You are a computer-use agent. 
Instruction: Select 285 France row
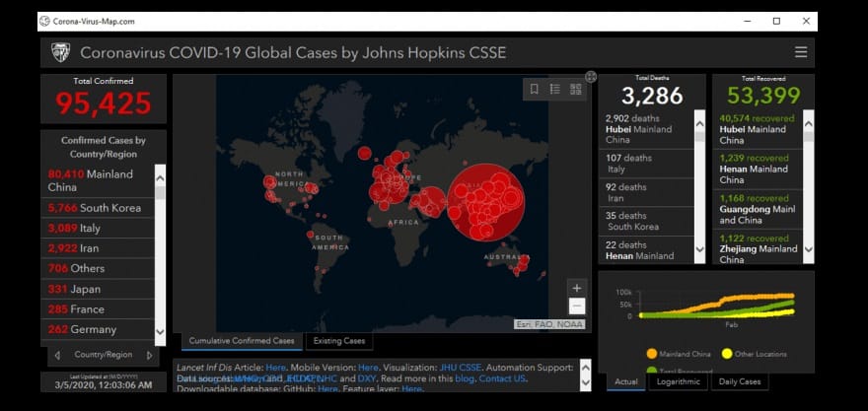pyautogui.click(x=98, y=309)
